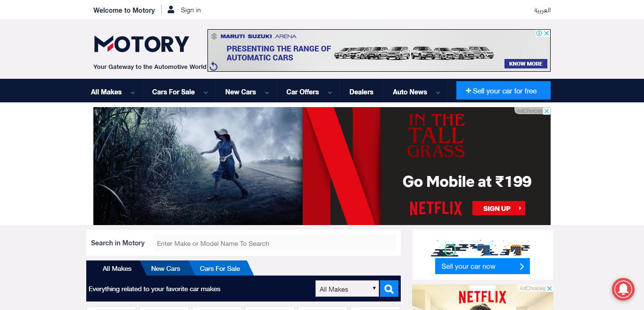Screen dimensions: 644x310
Task: Switch to the New Cars tab
Action: (x=165, y=268)
